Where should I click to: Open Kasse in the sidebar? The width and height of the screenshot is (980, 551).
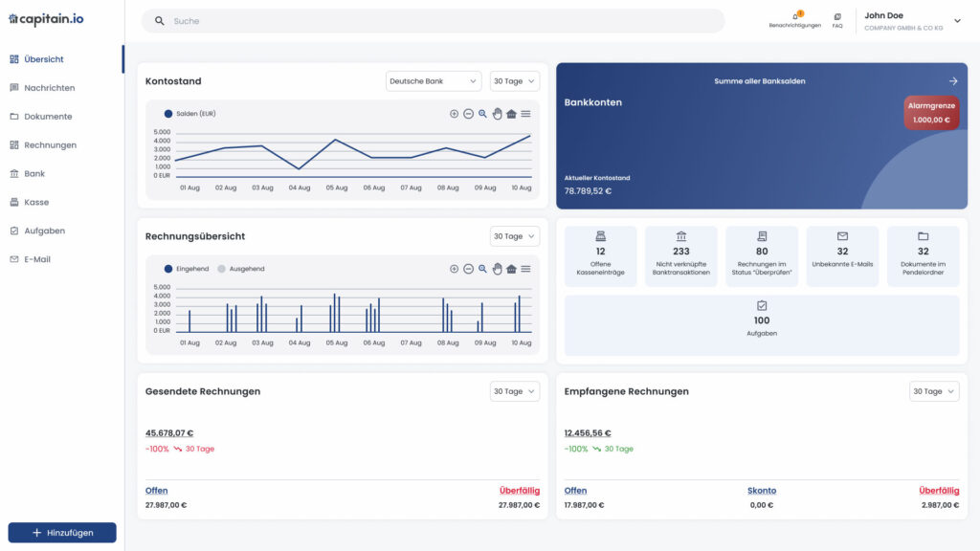click(36, 203)
